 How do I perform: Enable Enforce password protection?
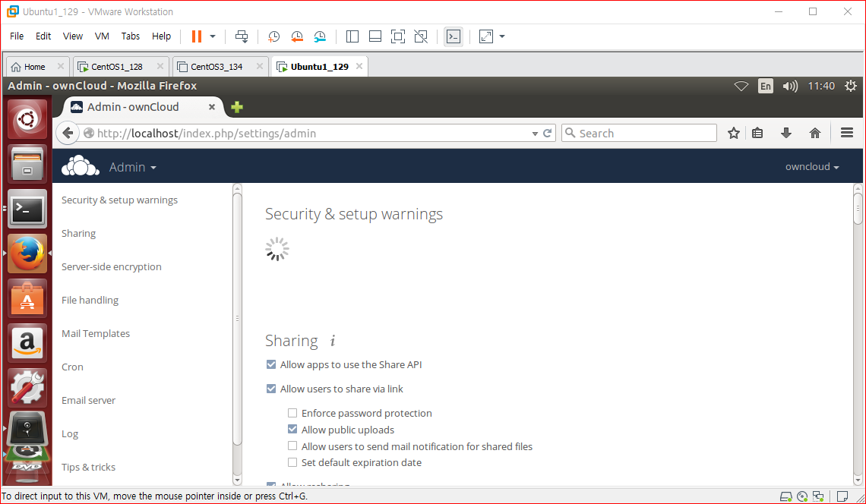point(292,413)
